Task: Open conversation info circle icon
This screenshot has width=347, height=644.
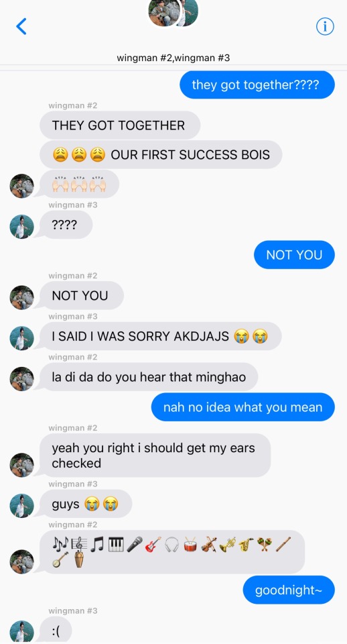Action: point(325,27)
